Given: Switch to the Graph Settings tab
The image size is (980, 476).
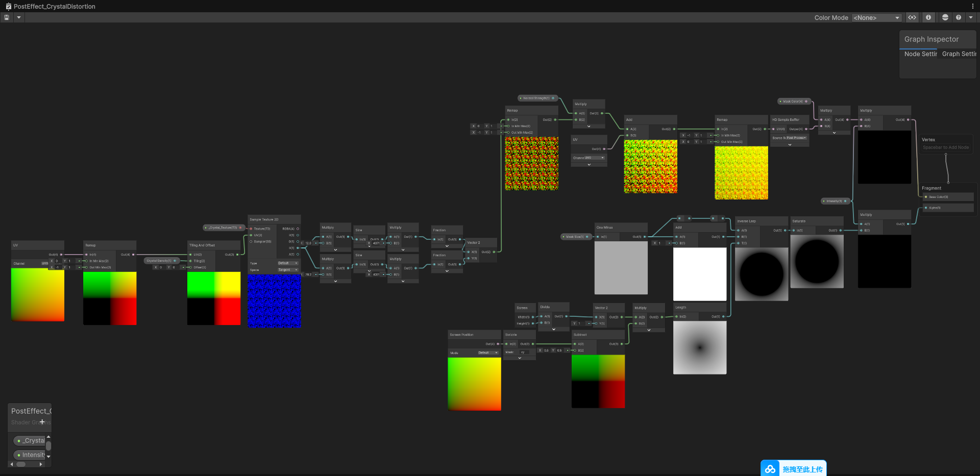Looking at the screenshot, I should click(959, 54).
